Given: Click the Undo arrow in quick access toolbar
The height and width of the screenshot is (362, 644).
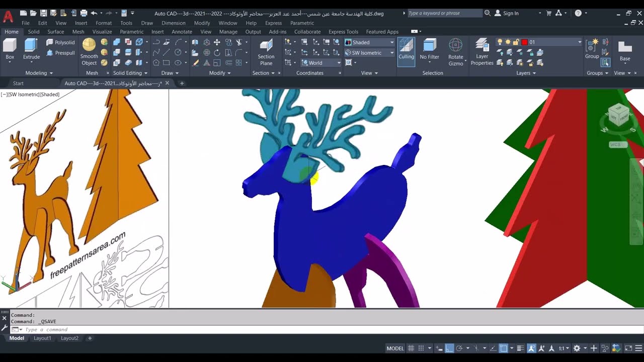Looking at the screenshot, I should click(x=94, y=13).
